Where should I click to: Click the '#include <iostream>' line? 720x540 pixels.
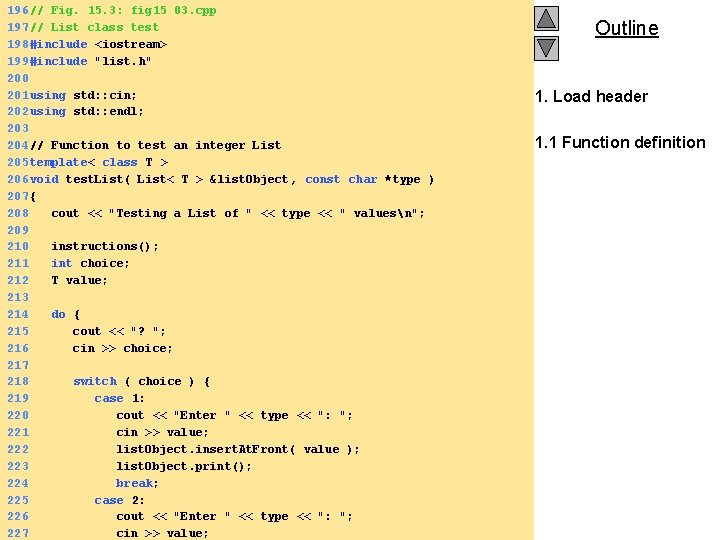(98, 44)
